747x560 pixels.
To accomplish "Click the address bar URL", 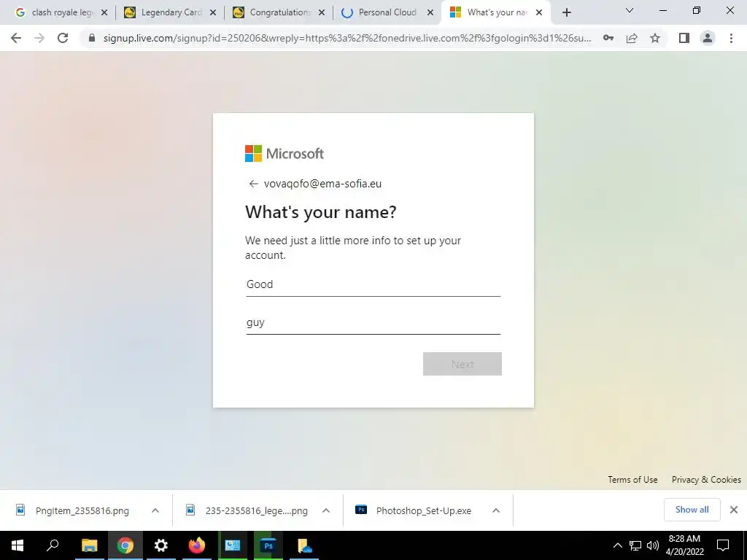I will point(347,38).
